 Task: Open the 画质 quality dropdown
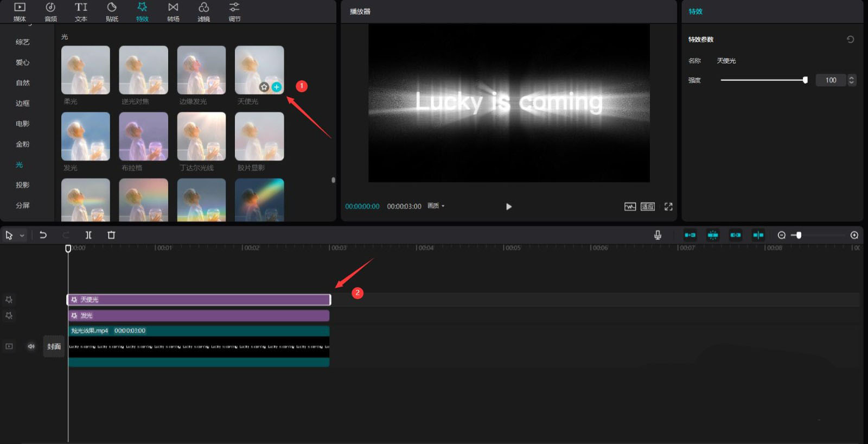436,206
